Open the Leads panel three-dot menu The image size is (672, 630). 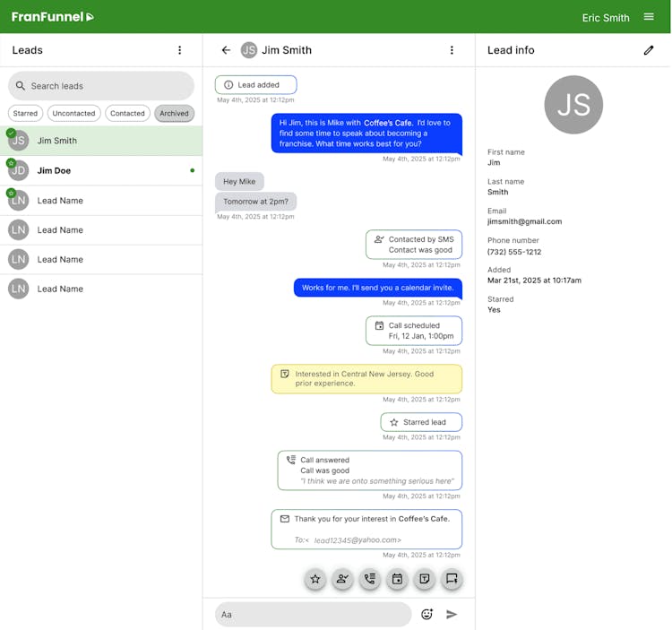tap(179, 50)
